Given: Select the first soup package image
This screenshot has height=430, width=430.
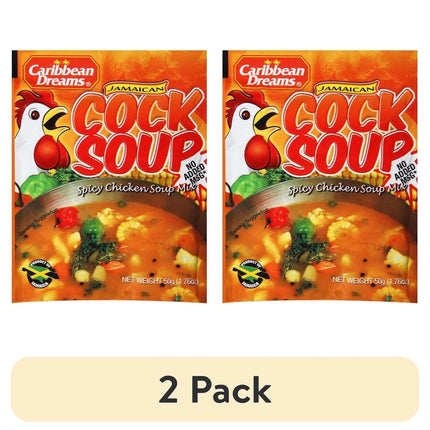Looking at the screenshot, I should coord(109,176).
